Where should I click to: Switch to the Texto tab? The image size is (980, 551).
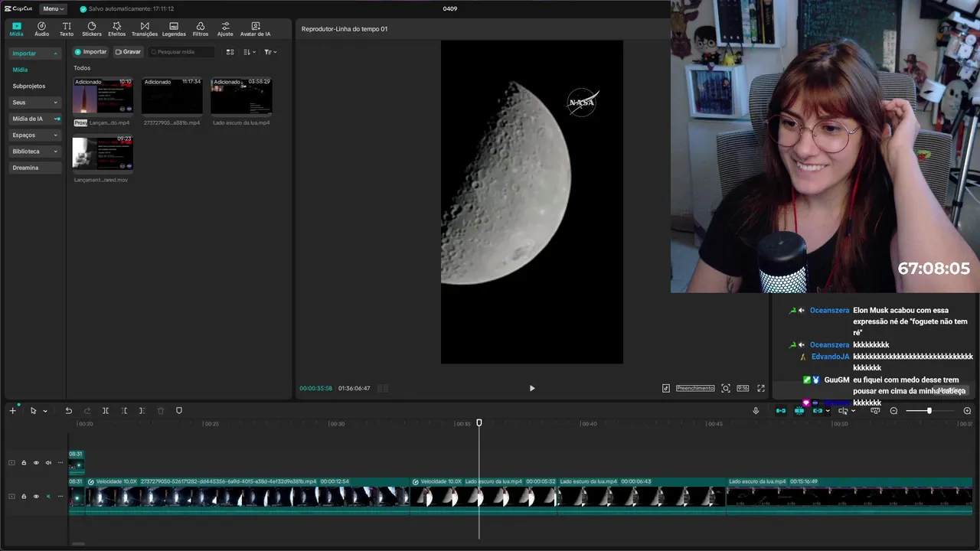(67, 29)
